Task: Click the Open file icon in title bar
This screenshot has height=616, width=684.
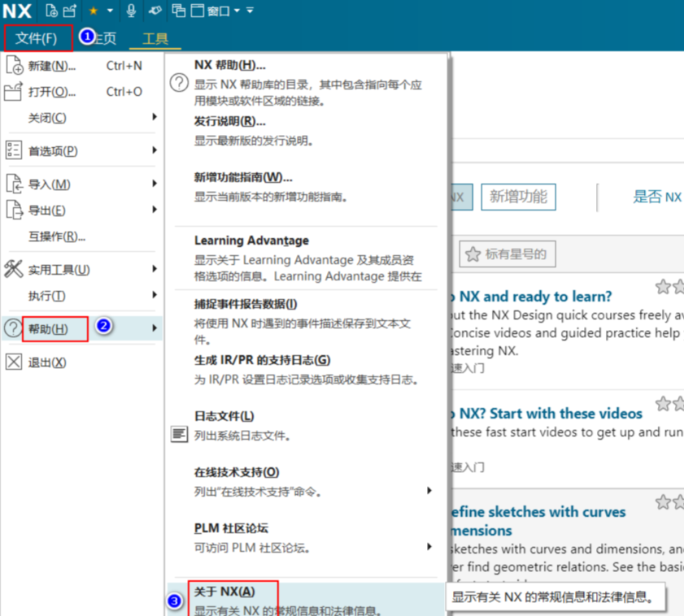Action: tap(70, 11)
